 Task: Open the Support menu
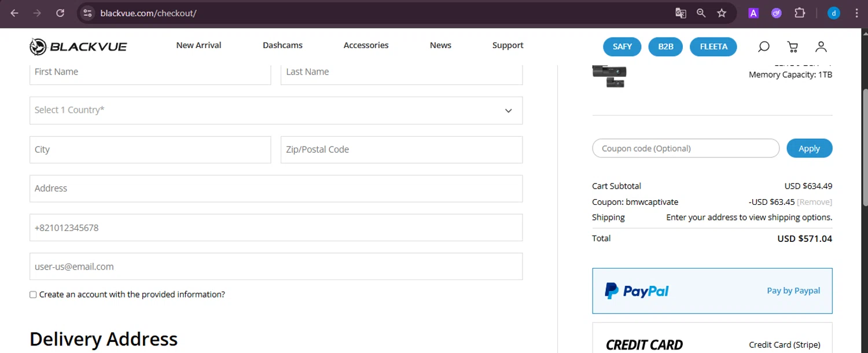tap(507, 45)
